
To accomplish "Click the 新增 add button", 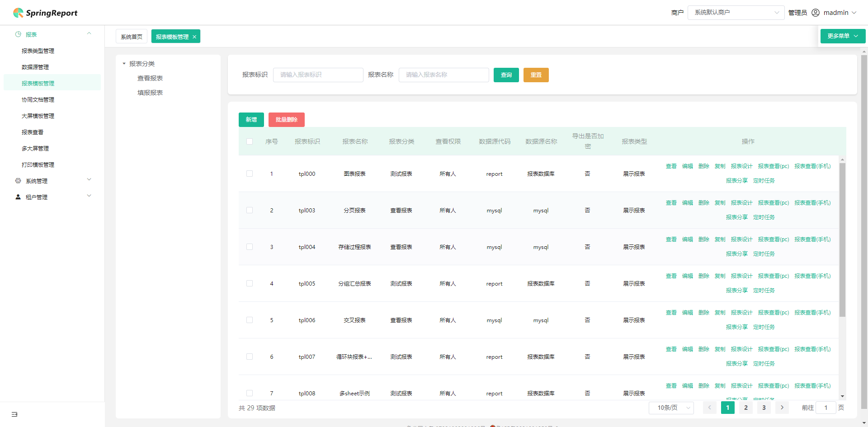I will click(x=251, y=120).
